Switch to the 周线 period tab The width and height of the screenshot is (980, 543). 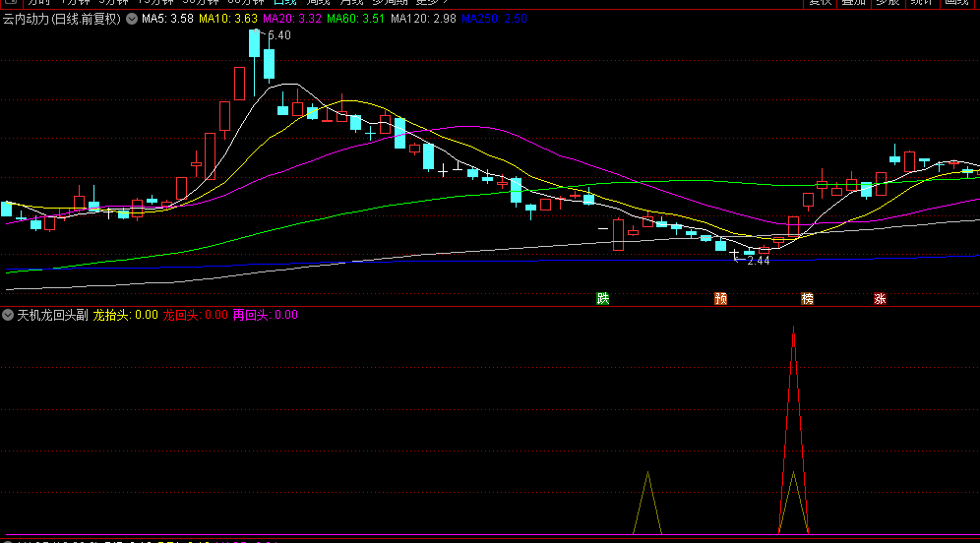318,3
